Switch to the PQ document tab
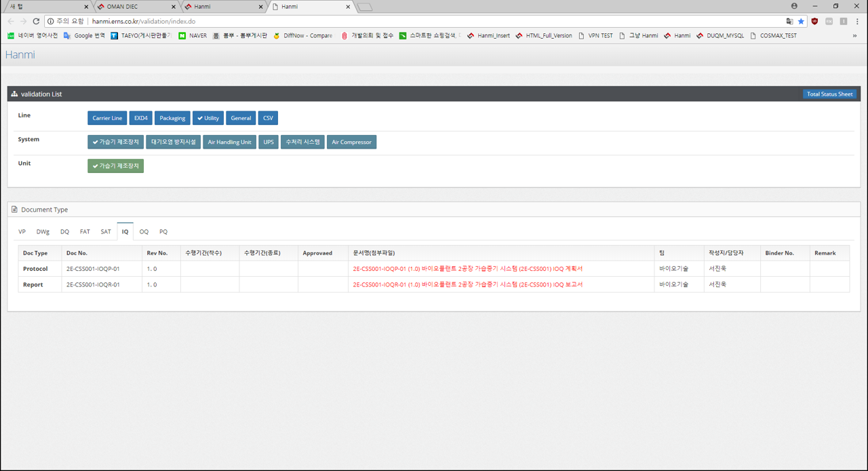The width and height of the screenshot is (868, 471). 163,231
